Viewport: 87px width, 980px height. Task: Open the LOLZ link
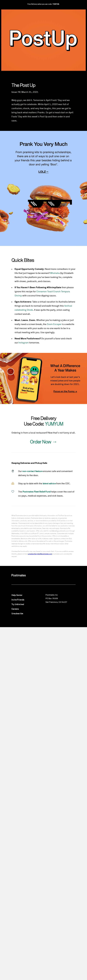[x=43, y=172]
